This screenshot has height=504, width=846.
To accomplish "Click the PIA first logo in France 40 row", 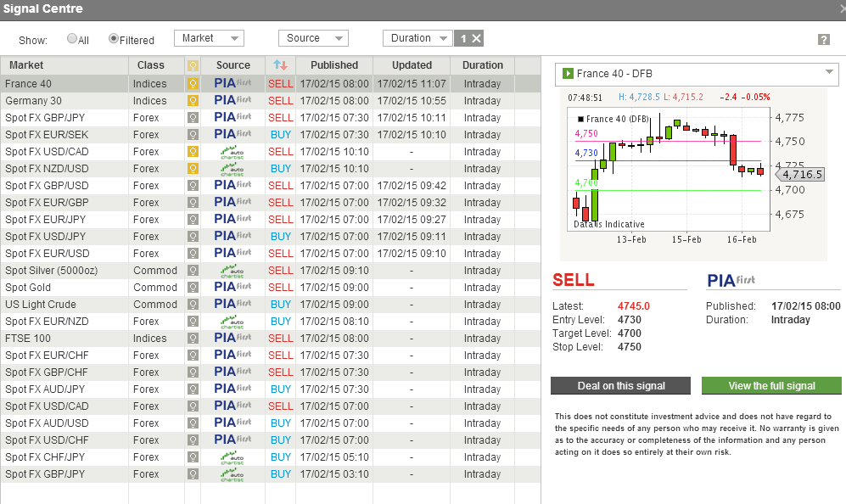I will (233, 83).
